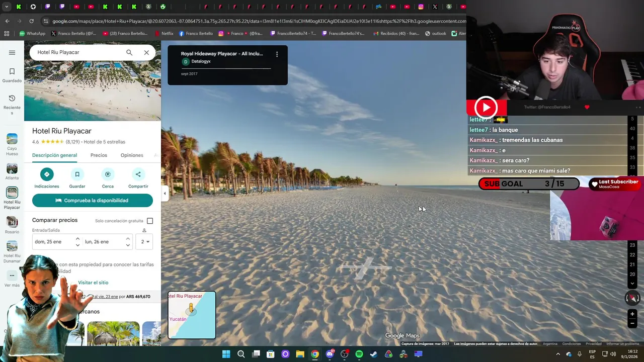Toggle Solo cancelación gratuita checkbox
The width and height of the screenshot is (644, 362).
point(150,221)
